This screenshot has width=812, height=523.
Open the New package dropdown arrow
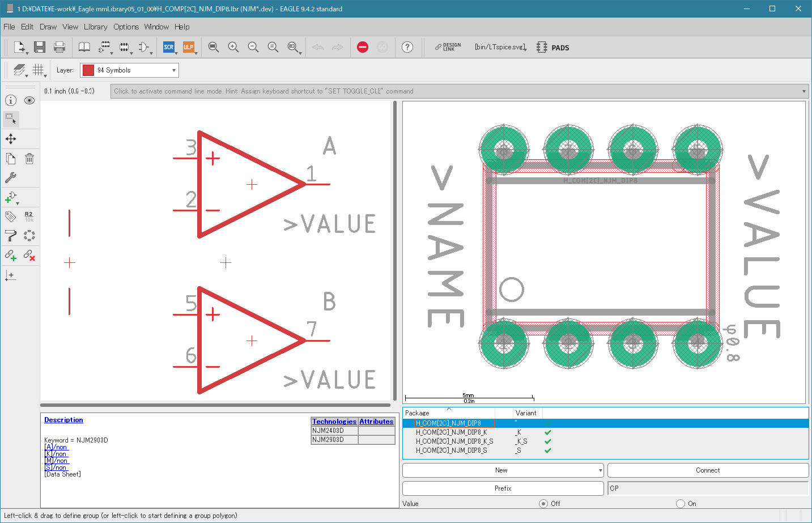[x=600, y=470]
